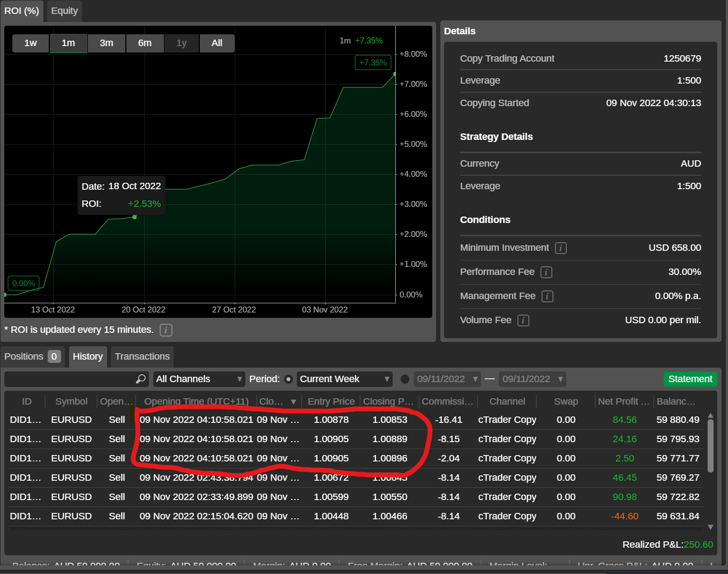Select the custom date range radio button
This screenshot has height=574, width=728.
(x=405, y=379)
